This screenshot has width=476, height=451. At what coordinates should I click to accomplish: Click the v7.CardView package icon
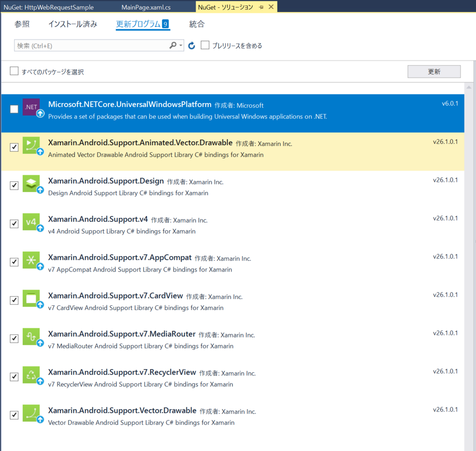point(31,298)
